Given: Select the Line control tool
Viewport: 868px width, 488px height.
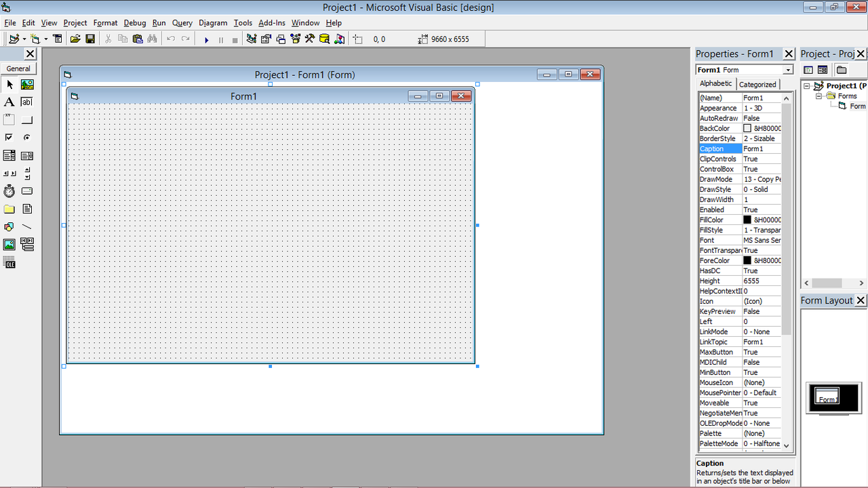Looking at the screenshot, I should (x=27, y=227).
